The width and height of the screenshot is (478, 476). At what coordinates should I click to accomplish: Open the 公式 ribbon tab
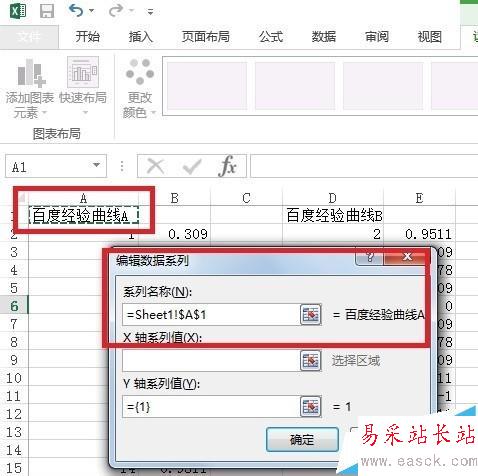click(271, 36)
